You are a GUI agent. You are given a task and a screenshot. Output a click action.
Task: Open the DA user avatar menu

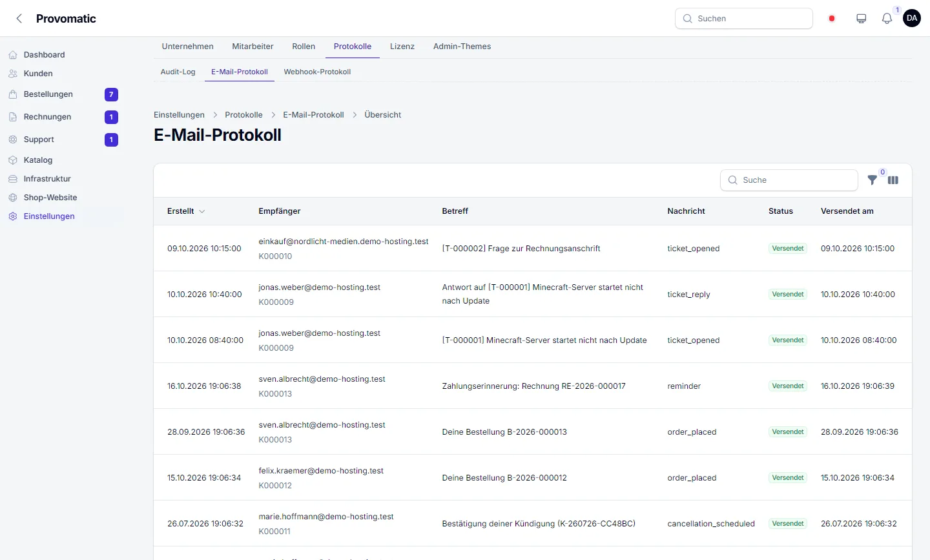[912, 18]
